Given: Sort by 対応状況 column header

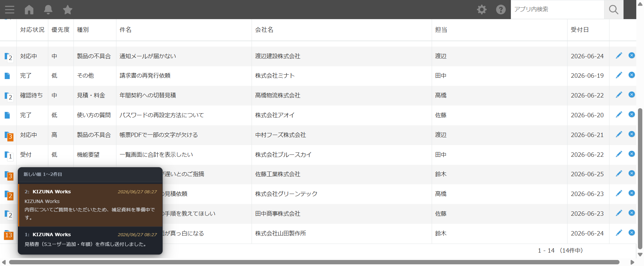Looking at the screenshot, I should click(32, 30).
